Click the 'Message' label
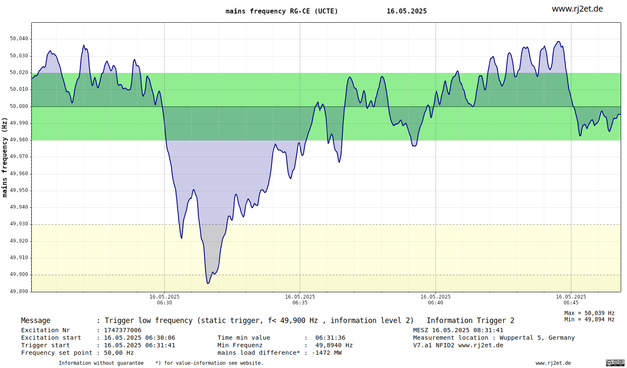Image resolution: width=627 pixels, height=368 pixels. point(36,320)
